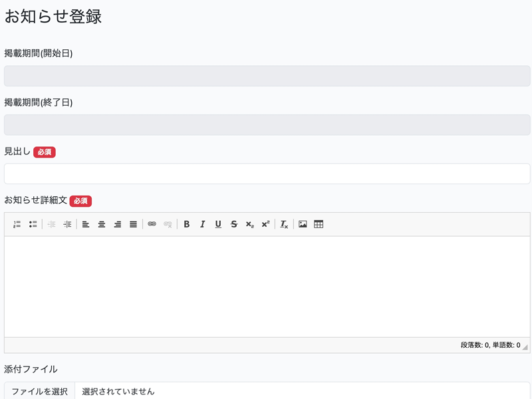Align text left in editor toolbar
Viewport: 532px width, 399px height.
point(86,225)
